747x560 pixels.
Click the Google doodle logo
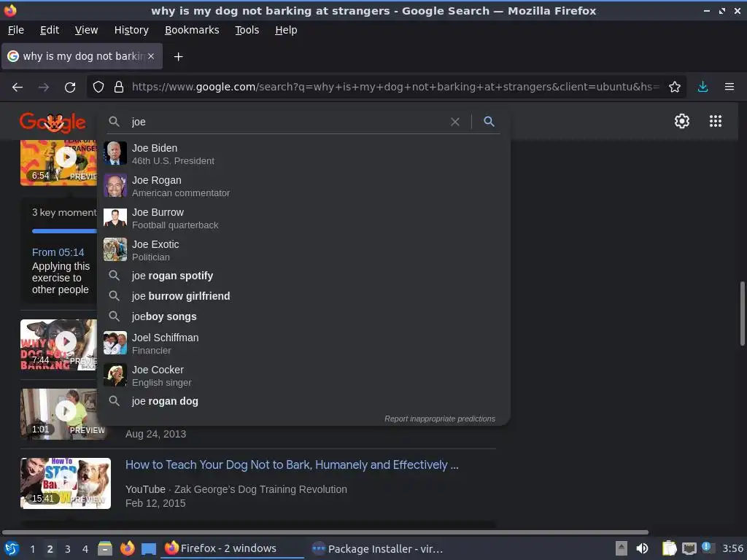click(x=53, y=122)
